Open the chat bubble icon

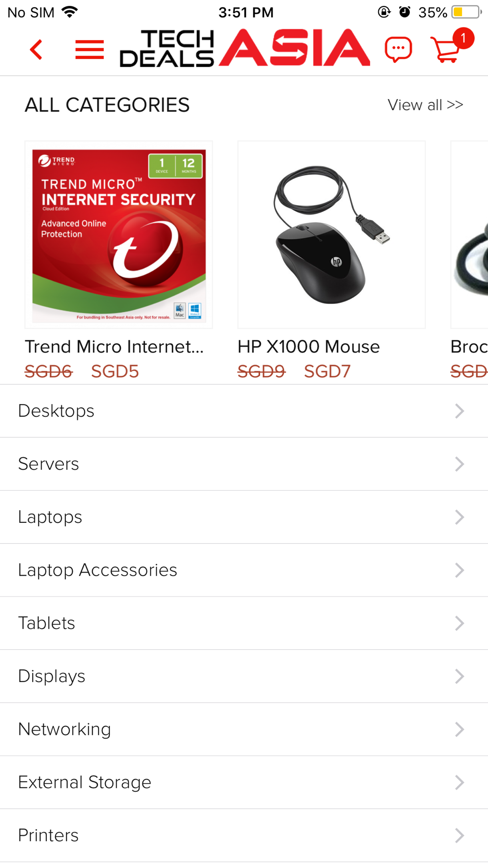398,49
